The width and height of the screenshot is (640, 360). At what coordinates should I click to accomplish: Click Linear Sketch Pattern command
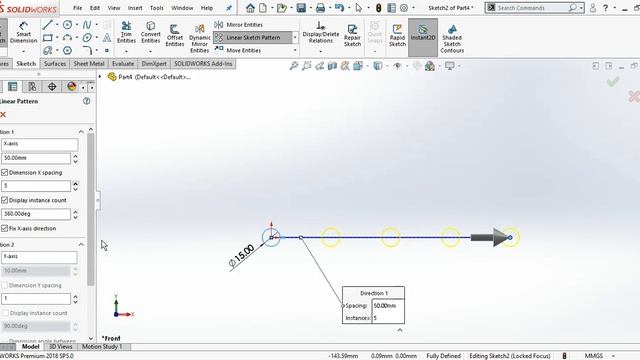253,38
